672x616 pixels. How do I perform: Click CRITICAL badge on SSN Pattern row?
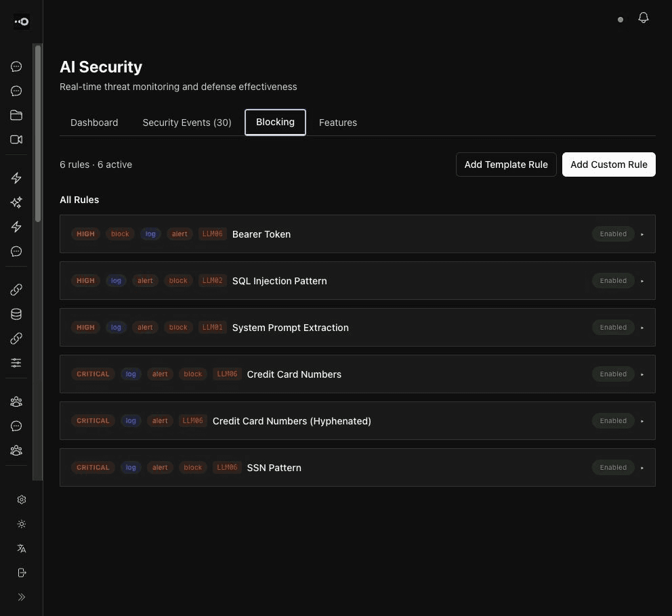coord(93,467)
